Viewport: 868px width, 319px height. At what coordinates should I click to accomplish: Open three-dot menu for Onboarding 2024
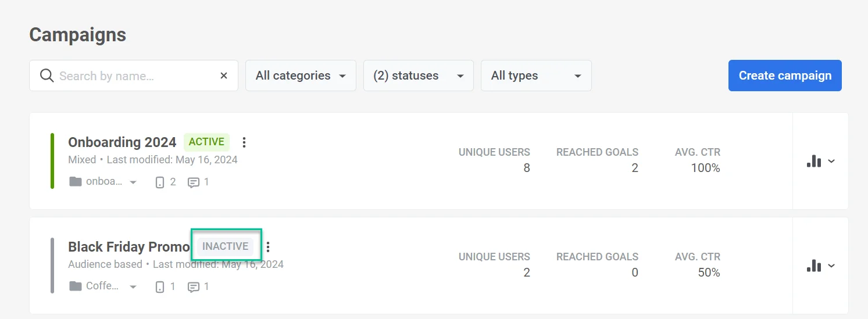click(x=244, y=142)
